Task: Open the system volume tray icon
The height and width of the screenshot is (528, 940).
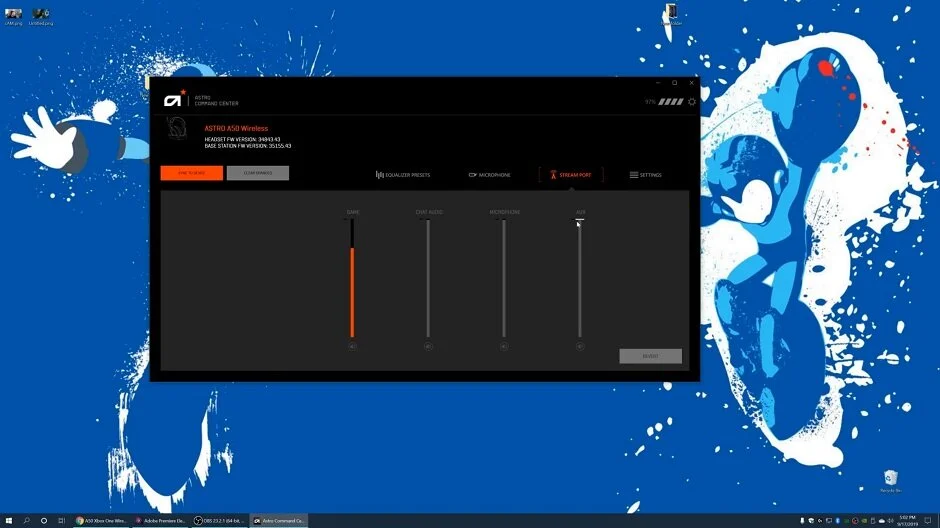Action: point(890,521)
